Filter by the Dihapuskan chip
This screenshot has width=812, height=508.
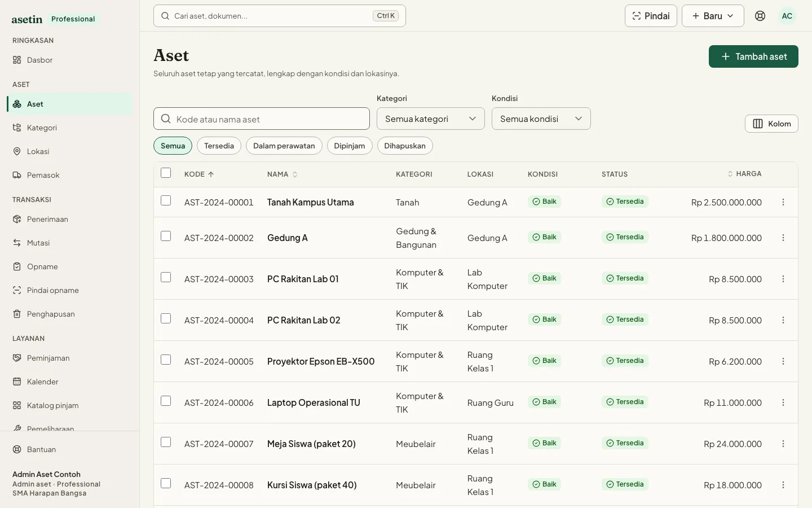point(405,146)
